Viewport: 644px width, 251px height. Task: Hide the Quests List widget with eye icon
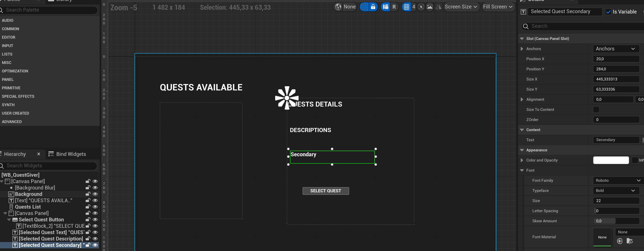(95, 207)
